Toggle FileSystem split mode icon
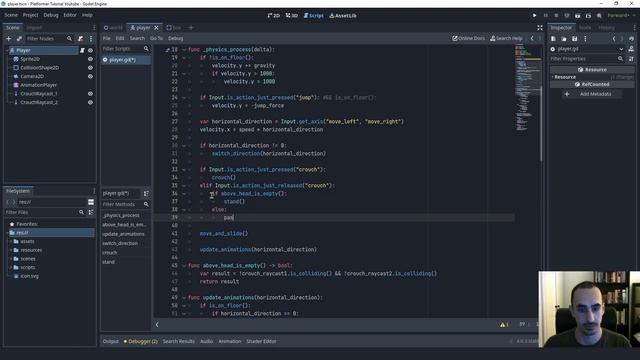This screenshot has height=360, width=640. [91, 202]
